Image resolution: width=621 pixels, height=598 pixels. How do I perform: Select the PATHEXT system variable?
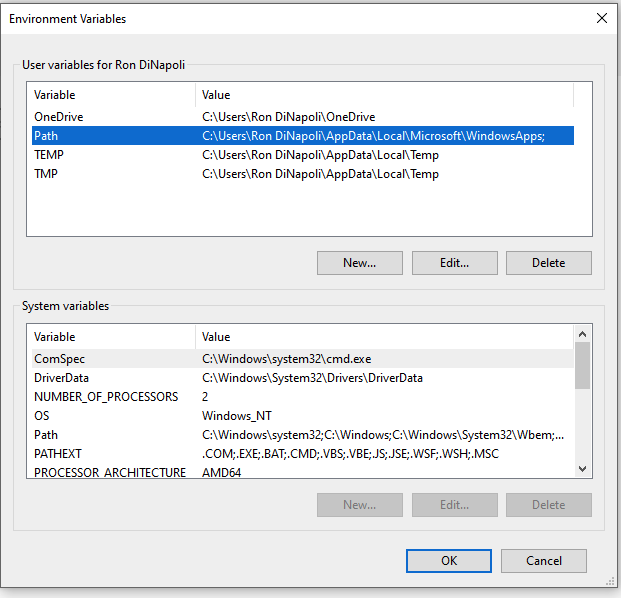58,454
